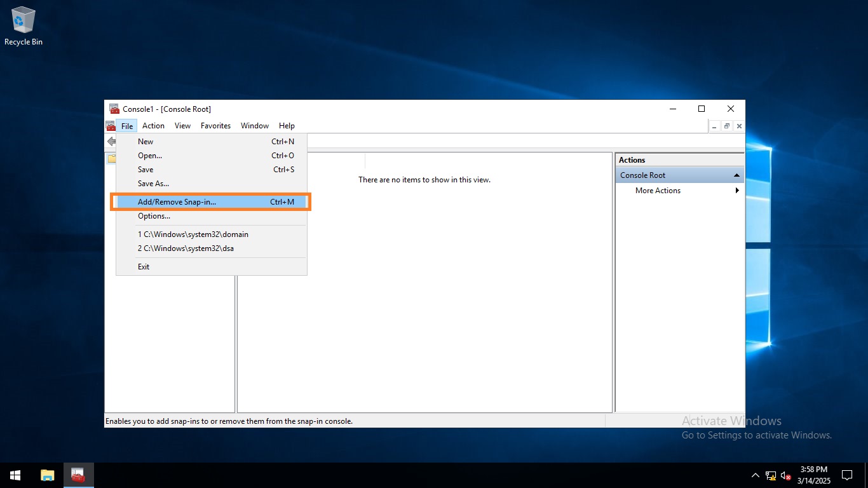Choose Save As... from the File menu

[212, 184]
